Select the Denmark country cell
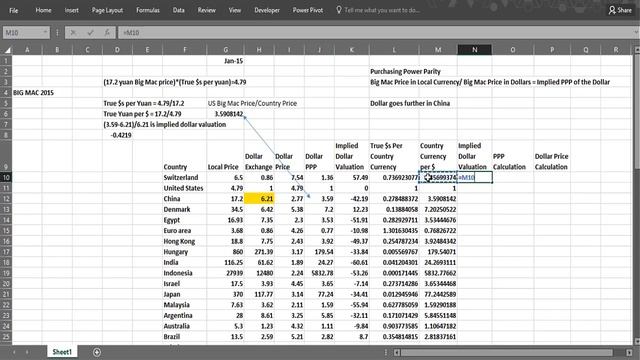 tap(184, 209)
